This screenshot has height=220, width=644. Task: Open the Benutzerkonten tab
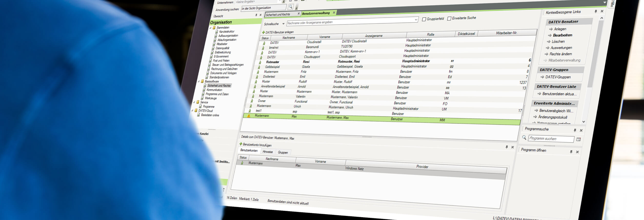(x=249, y=150)
